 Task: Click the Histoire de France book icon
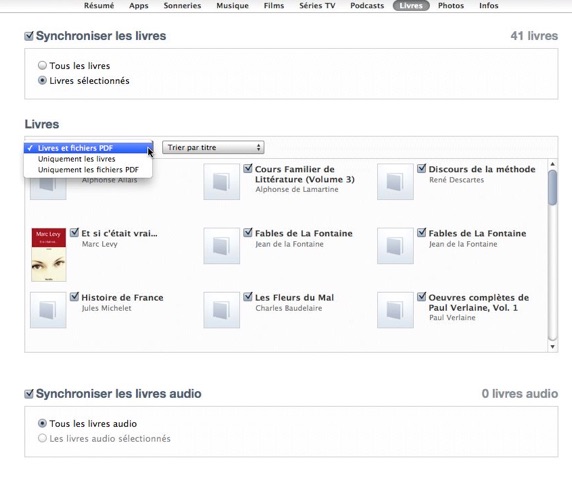(48, 310)
